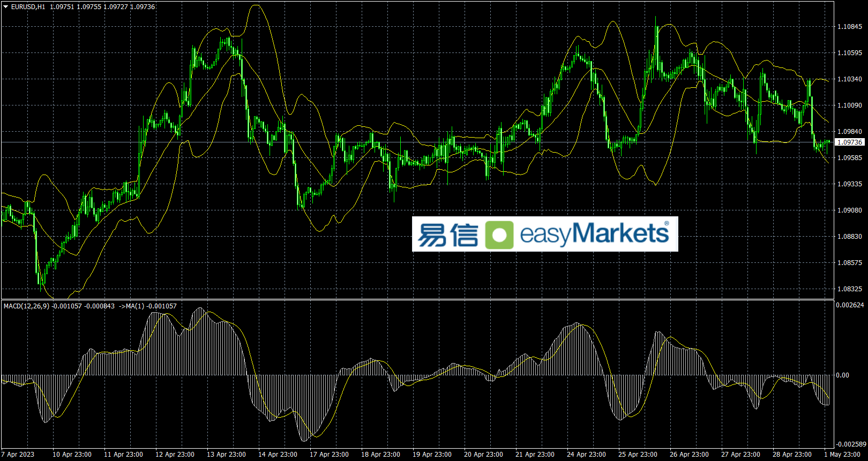Click the 11 Apr 23:00 time label
Screen dimensions: 868x461
[123, 455]
